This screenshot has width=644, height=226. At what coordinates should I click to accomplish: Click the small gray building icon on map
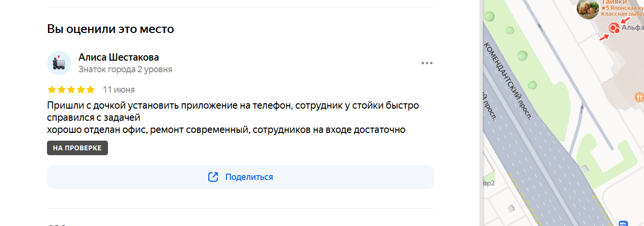[585, 168]
